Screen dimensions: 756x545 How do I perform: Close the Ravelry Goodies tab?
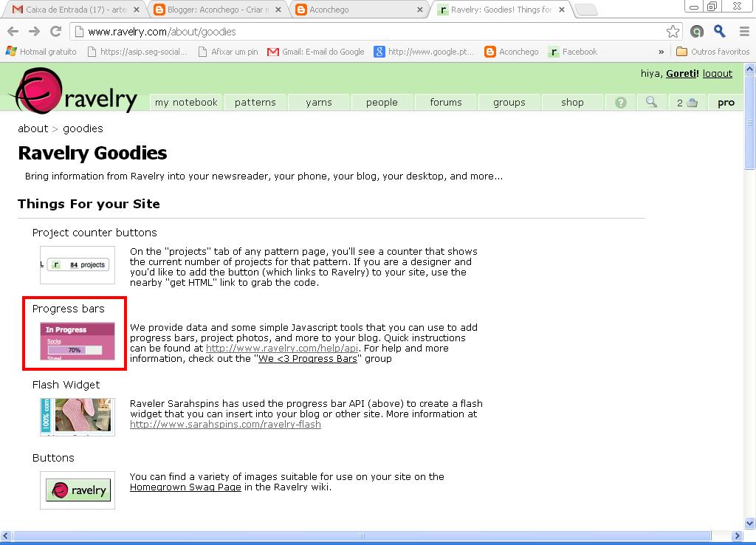(x=562, y=10)
